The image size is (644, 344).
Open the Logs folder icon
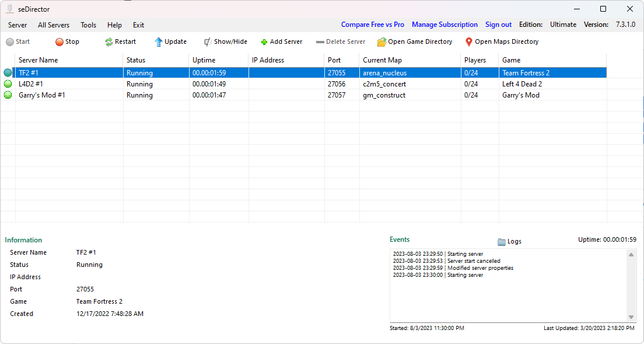[502, 242]
